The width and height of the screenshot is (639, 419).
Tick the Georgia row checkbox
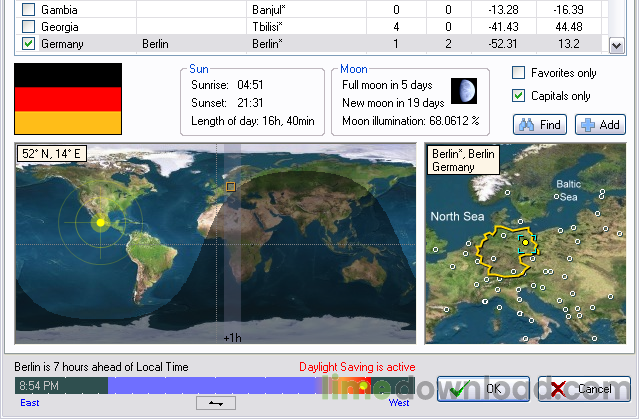pos(28,27)
